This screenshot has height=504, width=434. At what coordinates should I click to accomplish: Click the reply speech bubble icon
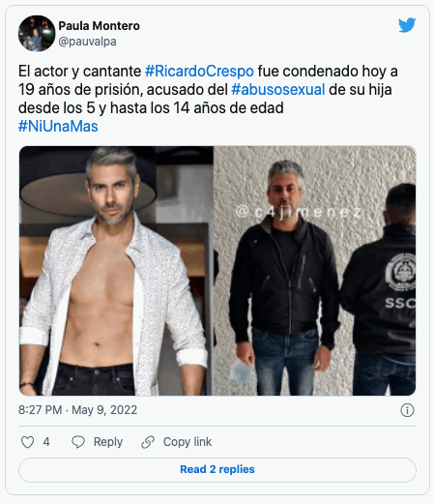(78, 442)
